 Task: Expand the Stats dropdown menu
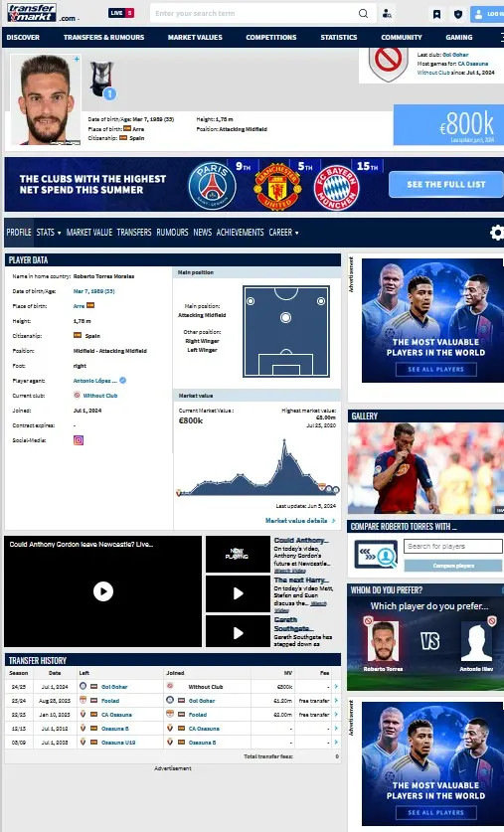(x=49, y=233)
